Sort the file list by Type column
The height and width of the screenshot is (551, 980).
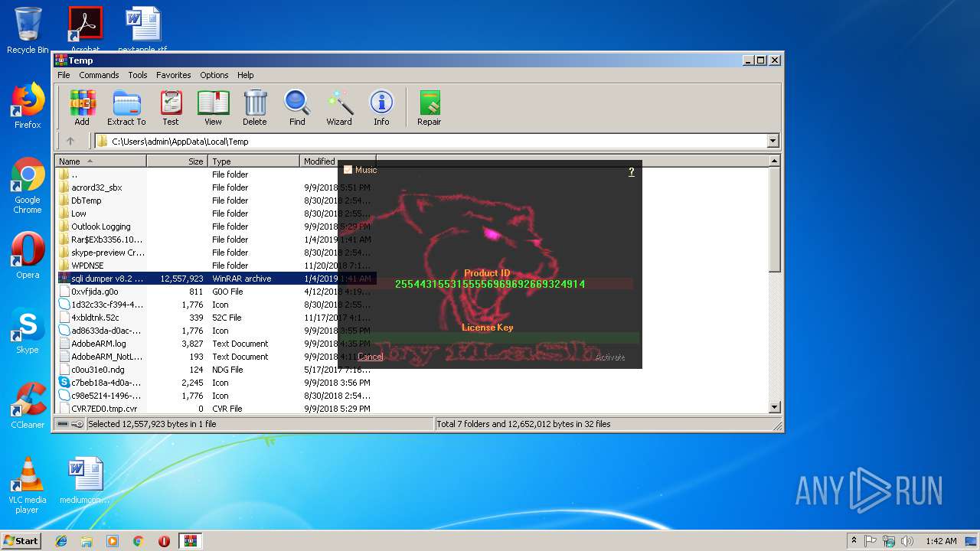253,161
